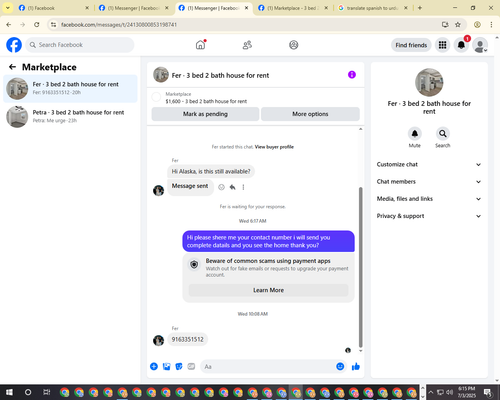This screenshot has width=500, height=400.
Task: Open a new browser tab
Action: 420,8
